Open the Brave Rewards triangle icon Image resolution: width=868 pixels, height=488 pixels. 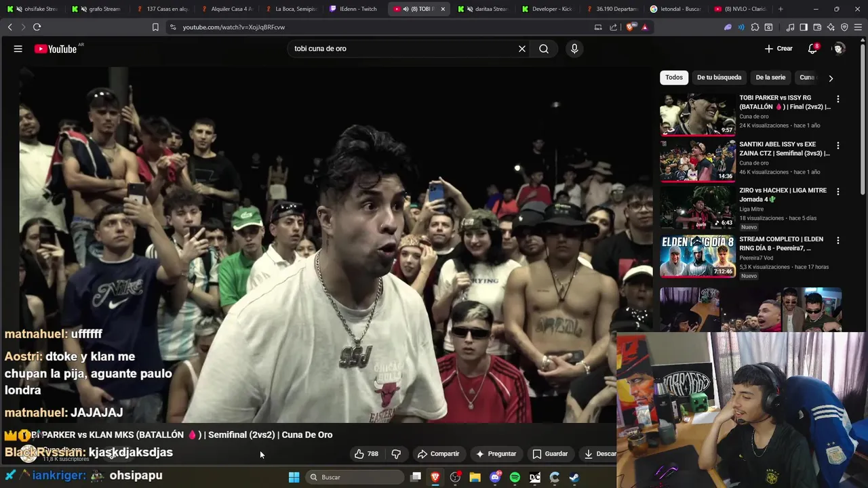point(645,27)
